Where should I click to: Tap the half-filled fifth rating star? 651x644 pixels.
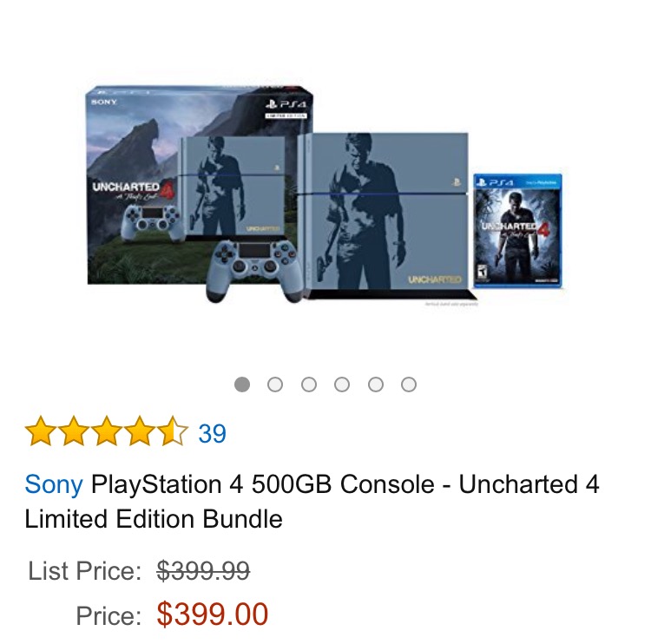[174, 431]
